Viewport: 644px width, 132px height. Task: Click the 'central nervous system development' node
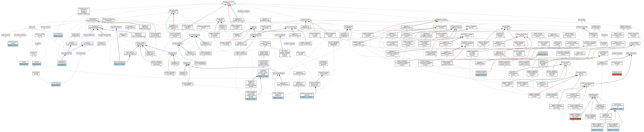coord(130,53)
